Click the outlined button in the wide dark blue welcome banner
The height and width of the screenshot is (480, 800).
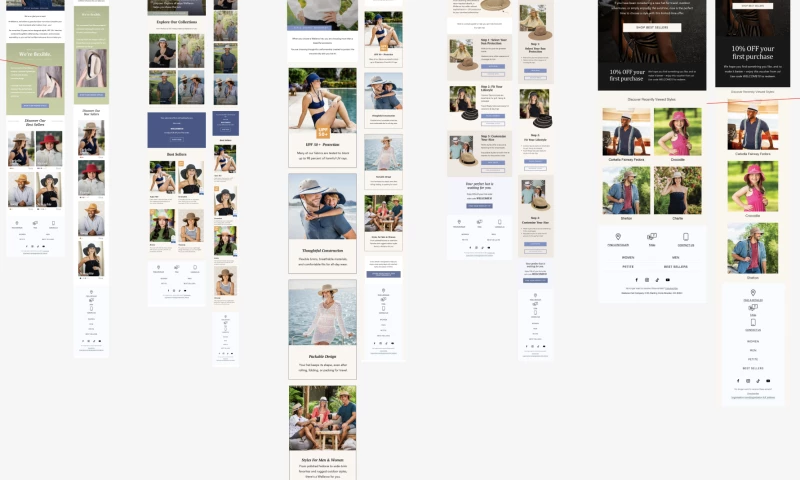[x=177, y=139]
